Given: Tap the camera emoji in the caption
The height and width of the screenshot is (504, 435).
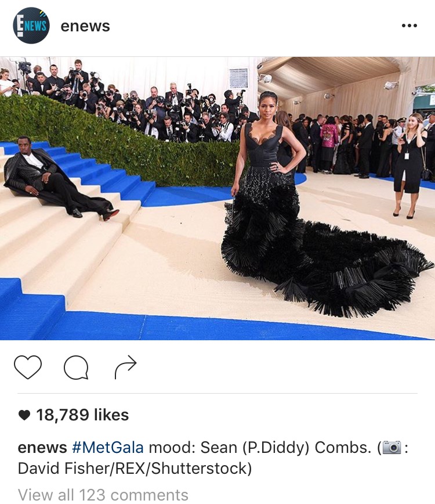Looking at the screenshot, I should coord(391,448).
